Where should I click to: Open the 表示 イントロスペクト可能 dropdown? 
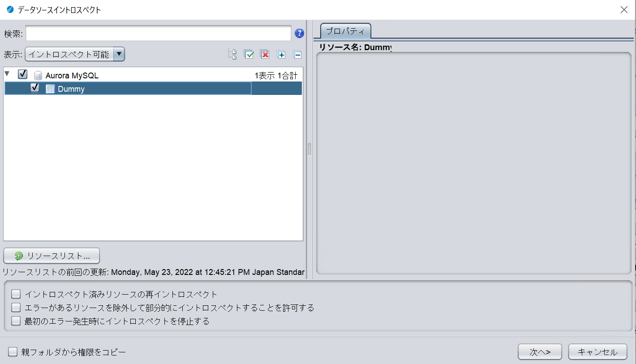[x=75, y=55]
